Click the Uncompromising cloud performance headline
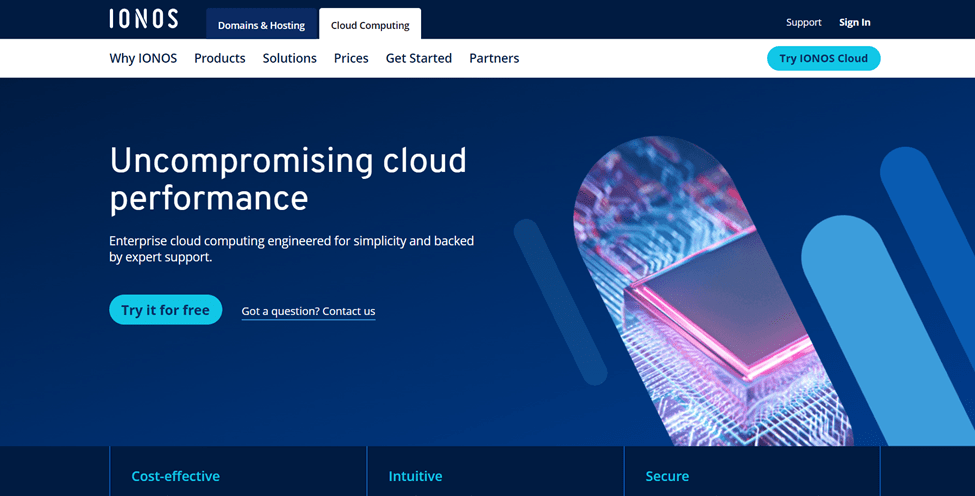Screen dimensions: 975x496 (x=288, y=179)
